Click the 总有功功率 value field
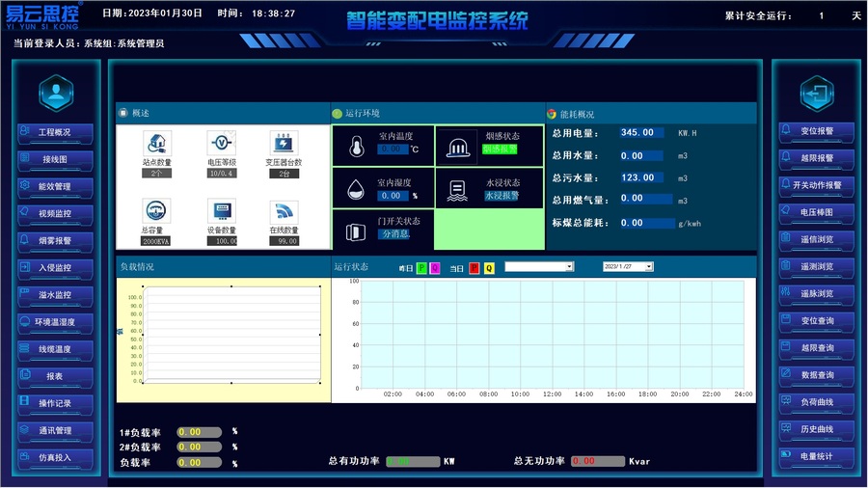This screenshot has height=488, width=868. [413, 461]
